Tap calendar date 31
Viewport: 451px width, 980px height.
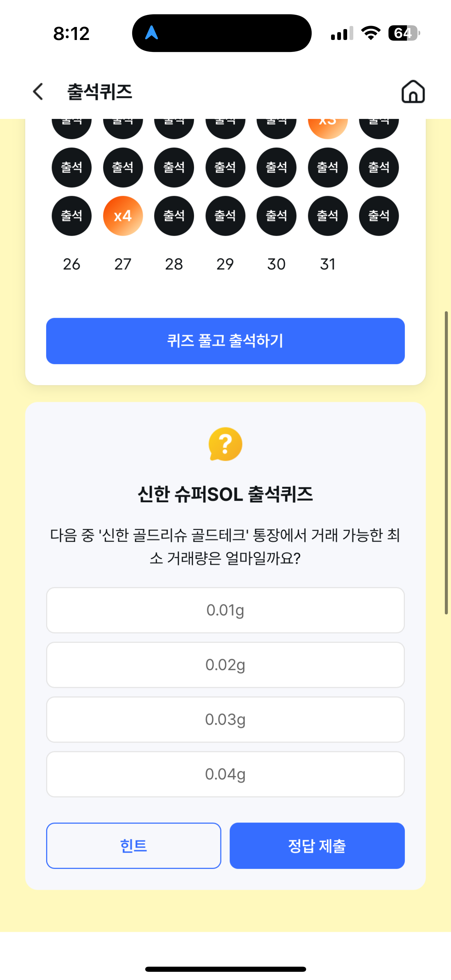[328, 264]
